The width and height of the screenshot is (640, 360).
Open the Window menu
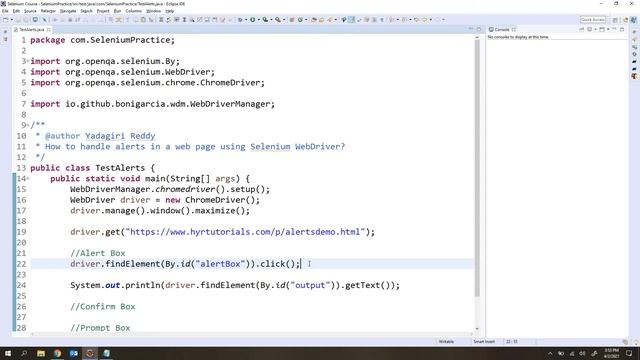[153, 11]
